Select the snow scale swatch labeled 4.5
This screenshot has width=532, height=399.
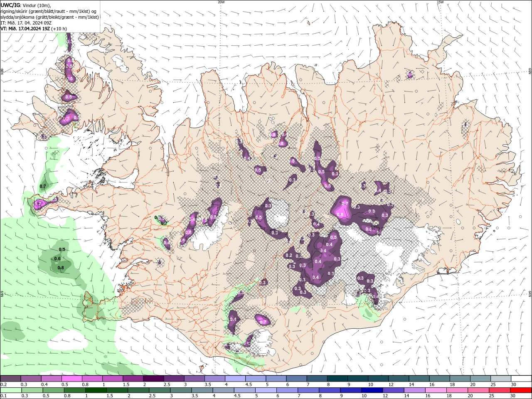coord(256,379)
